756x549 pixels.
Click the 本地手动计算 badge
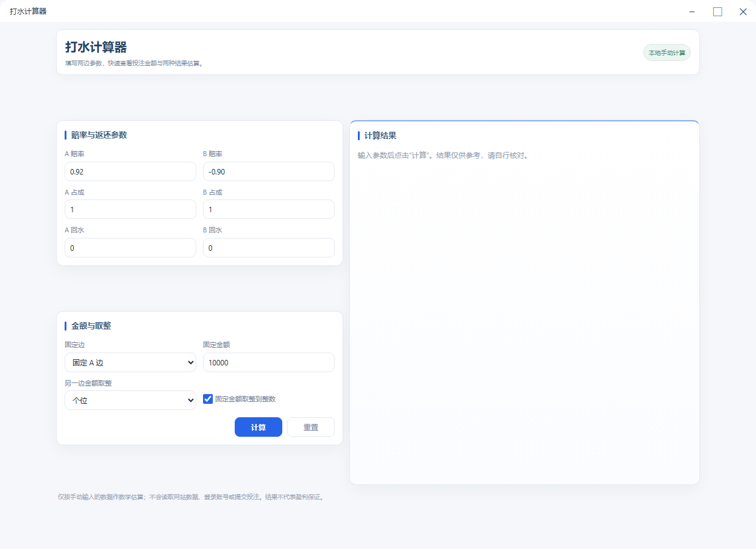click(667, 52)
